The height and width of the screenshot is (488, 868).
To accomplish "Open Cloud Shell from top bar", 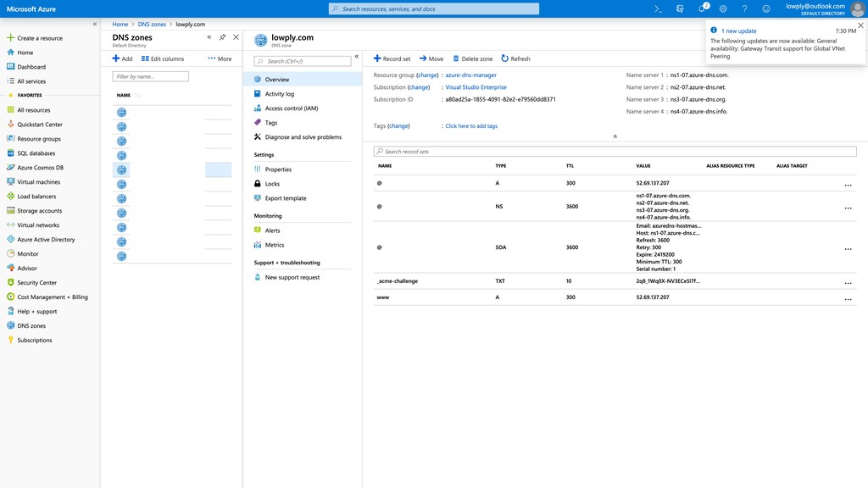I will click(x=658, y=8).
